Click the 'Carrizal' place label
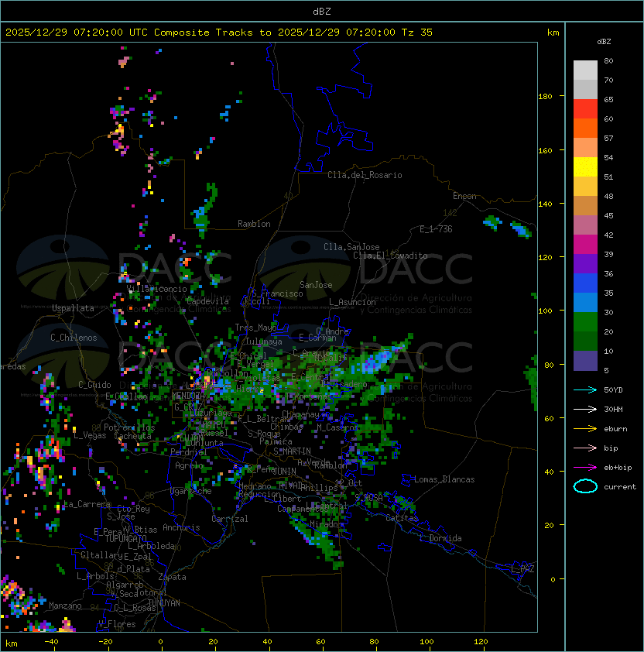The height and width of the screenshot is (652, 644). (229, 519)
